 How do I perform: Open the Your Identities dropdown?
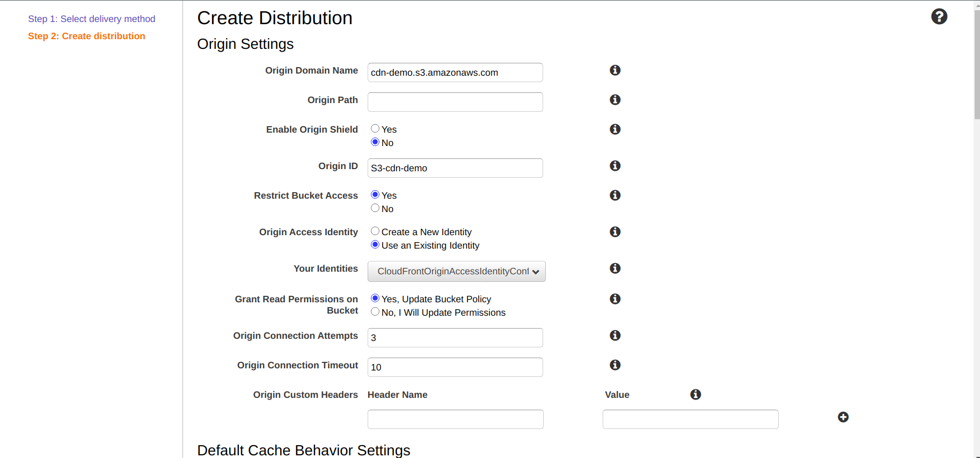pos(456,272)
